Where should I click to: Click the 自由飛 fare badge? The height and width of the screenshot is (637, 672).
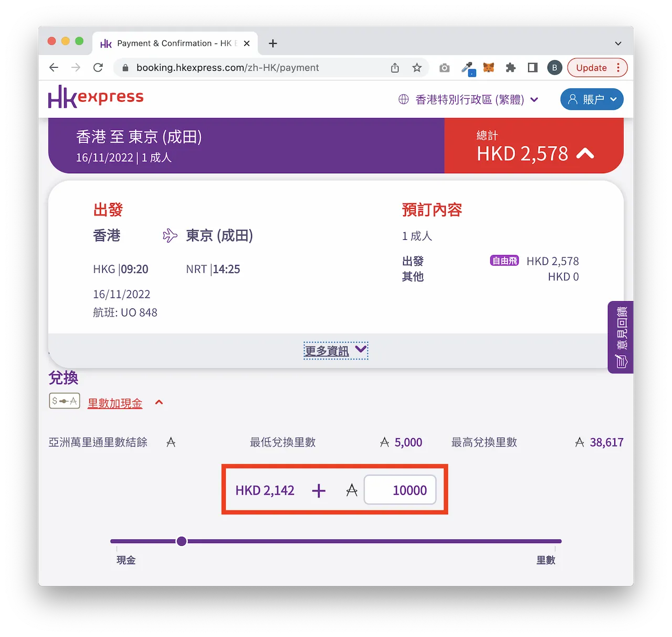pos(504,260)
